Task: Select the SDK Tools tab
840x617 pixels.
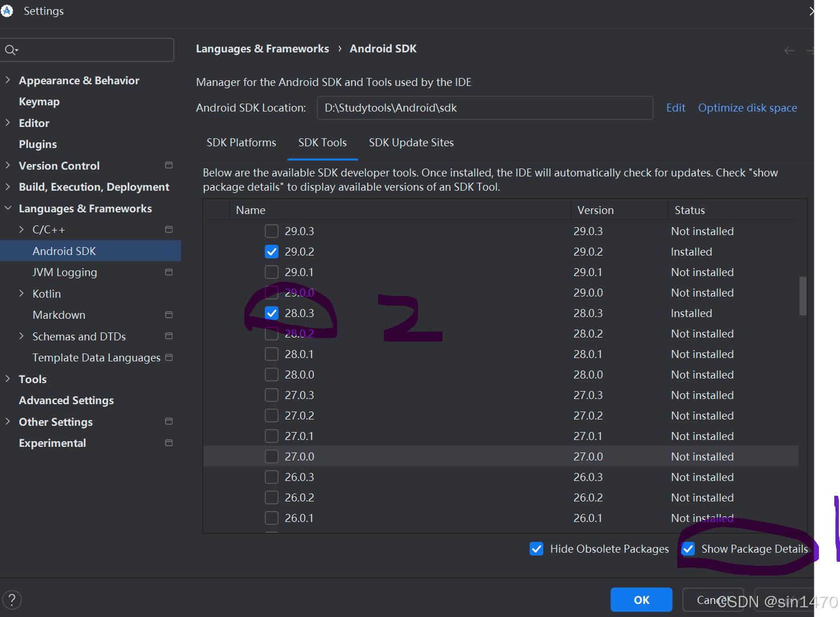Action: 322,142
